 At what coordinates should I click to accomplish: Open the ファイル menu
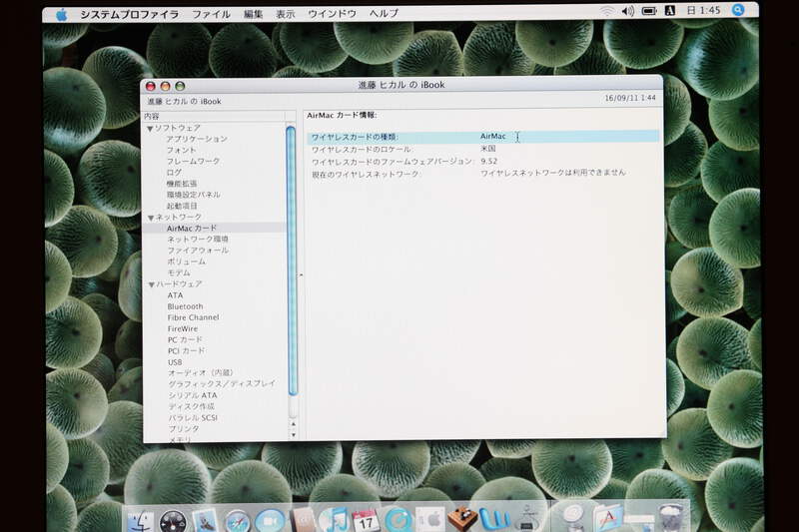pos(211,14)
